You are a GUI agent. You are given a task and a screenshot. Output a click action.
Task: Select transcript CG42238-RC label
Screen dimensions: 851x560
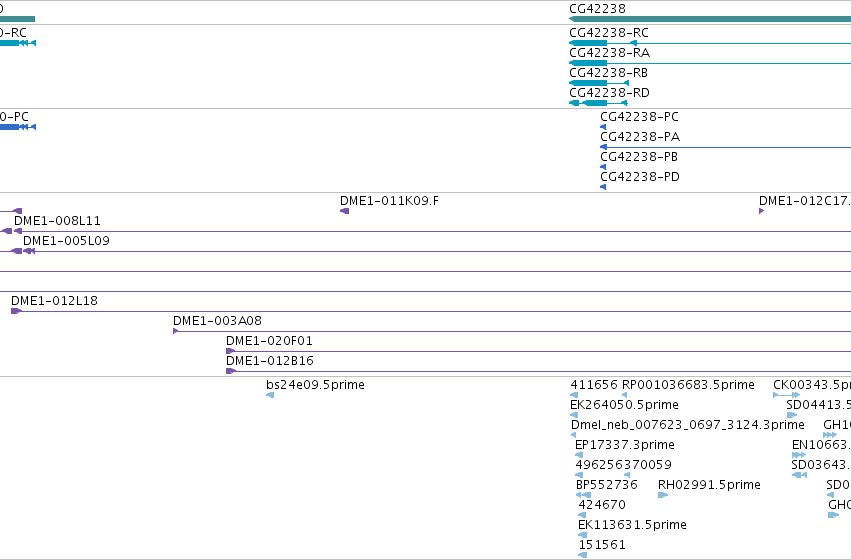[608, 33]
